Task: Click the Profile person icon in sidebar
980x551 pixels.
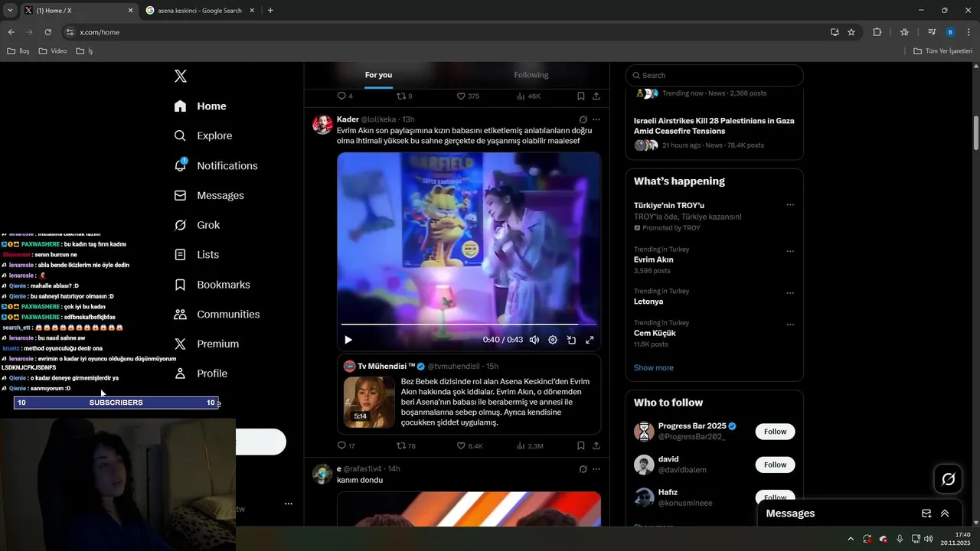Action: 180,373
